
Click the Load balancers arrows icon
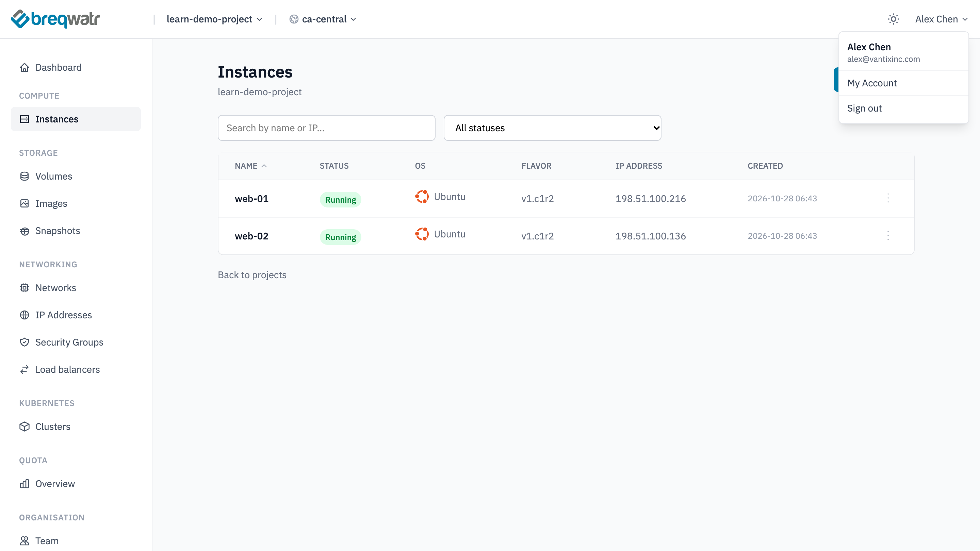[x=24, y=369]
